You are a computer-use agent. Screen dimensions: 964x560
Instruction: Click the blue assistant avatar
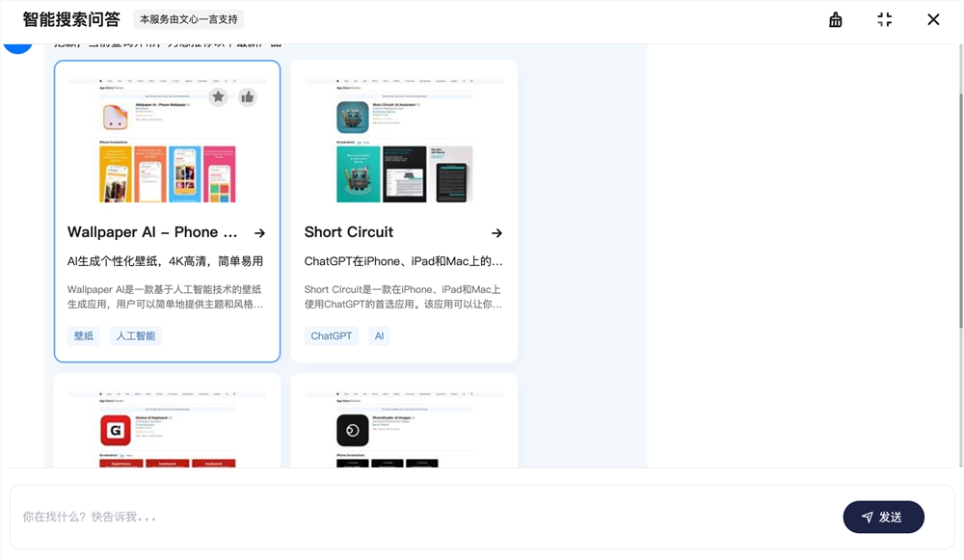[x=17, y=48]
